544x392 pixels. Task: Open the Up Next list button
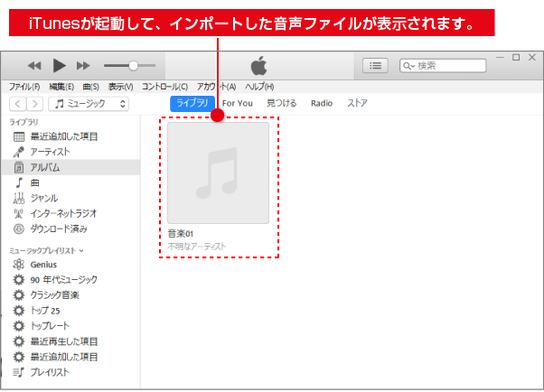coord(375,66)
